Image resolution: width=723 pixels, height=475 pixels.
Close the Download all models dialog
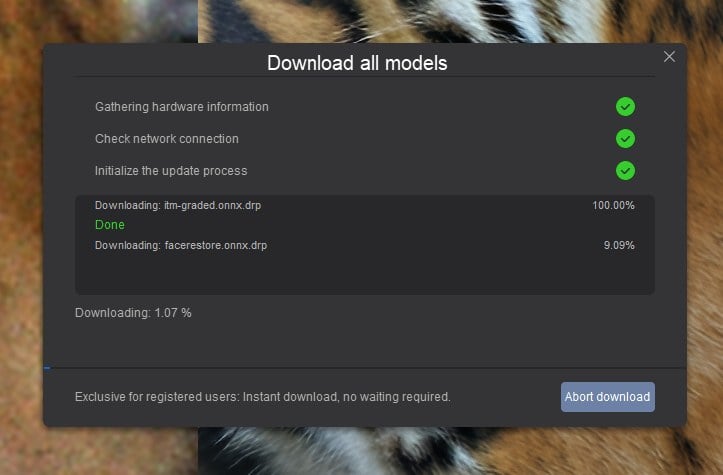669,57
